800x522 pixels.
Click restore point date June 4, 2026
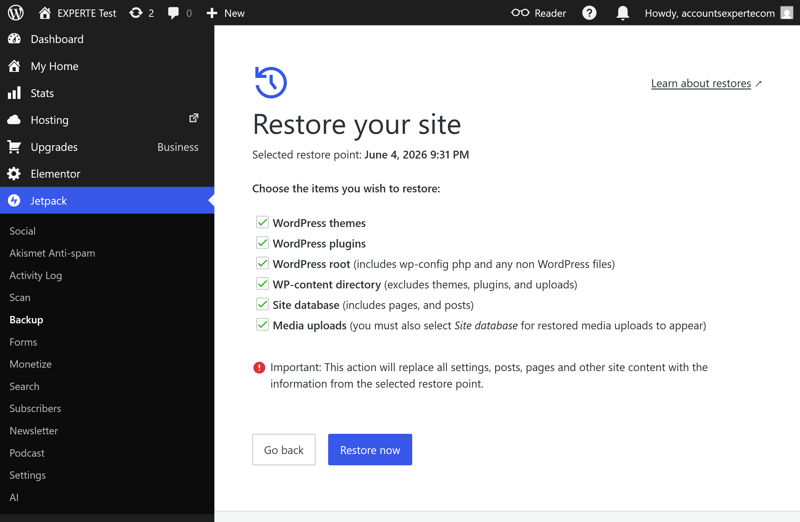[x=416, y=155]
